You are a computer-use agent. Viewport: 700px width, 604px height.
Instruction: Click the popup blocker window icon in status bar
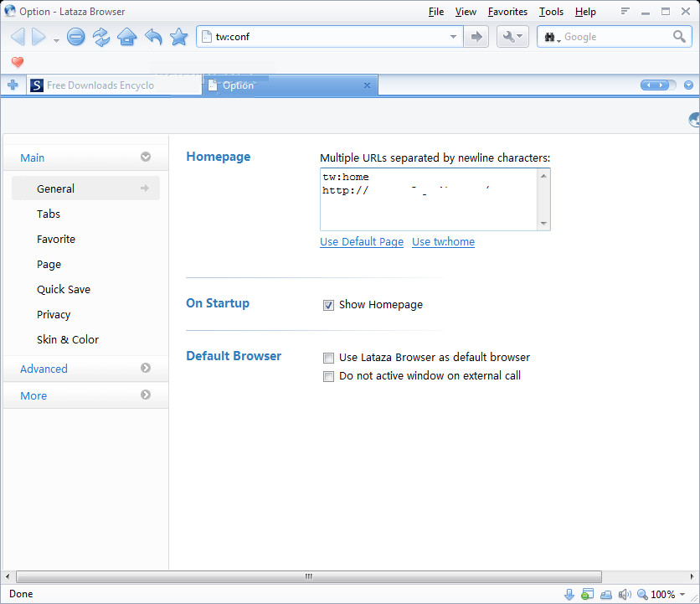(x=588, y=594)
